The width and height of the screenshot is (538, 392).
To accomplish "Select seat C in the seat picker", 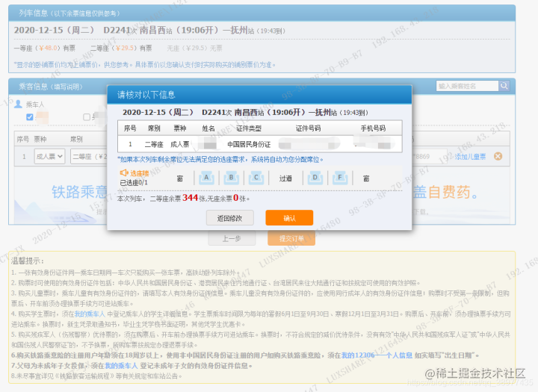I will click(256, 178).
